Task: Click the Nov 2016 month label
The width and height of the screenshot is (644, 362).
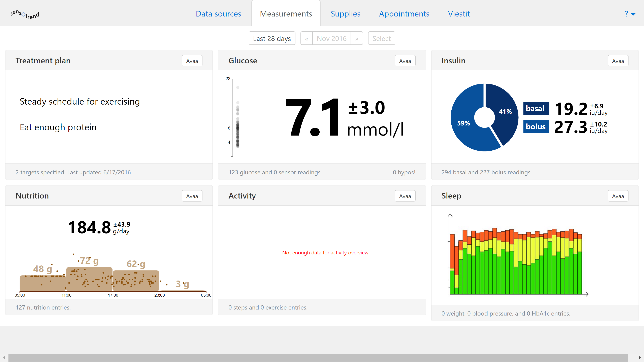Action: (331, 38)
